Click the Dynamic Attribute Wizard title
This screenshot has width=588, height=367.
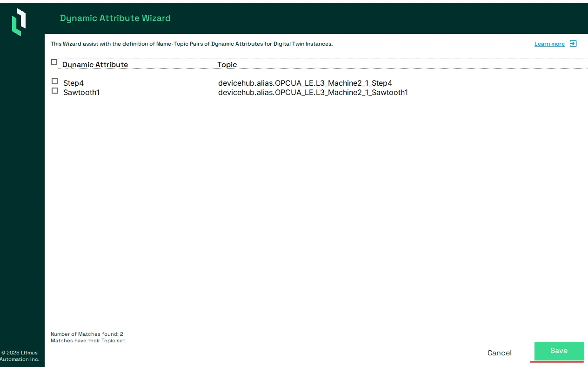[115, 18]
